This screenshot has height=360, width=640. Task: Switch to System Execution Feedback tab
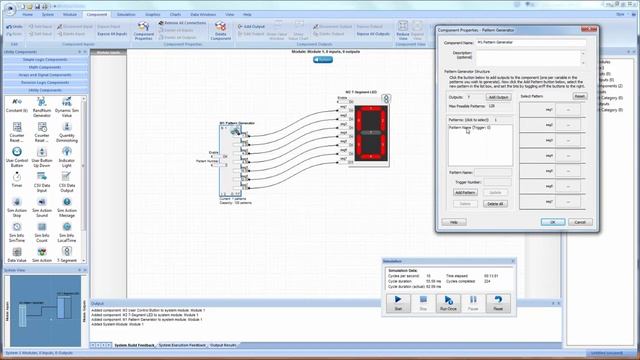tap(182, 345)
